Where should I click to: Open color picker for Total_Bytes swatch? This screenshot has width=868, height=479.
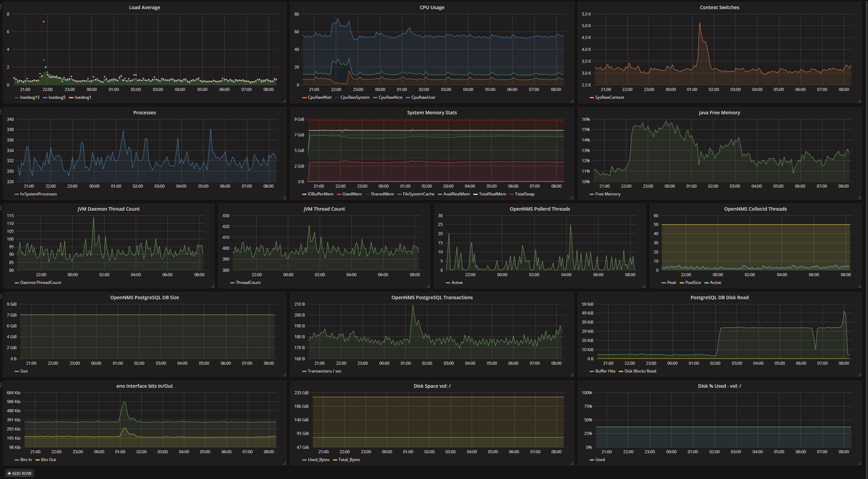[335, 460]
